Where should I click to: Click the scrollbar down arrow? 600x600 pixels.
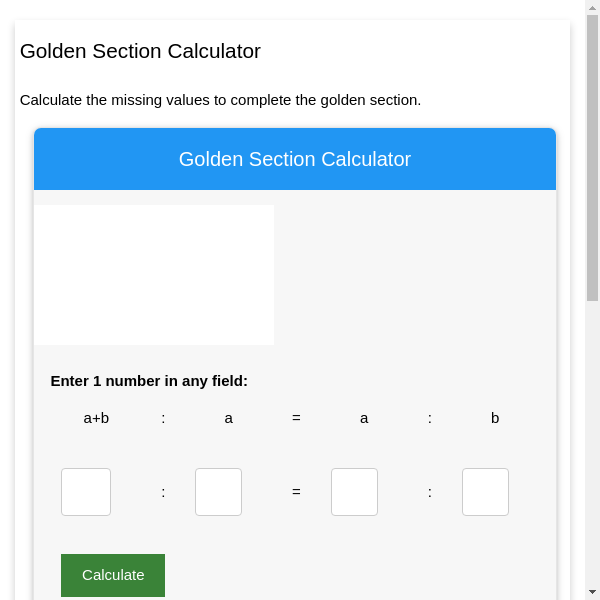[x=592, y=592]
